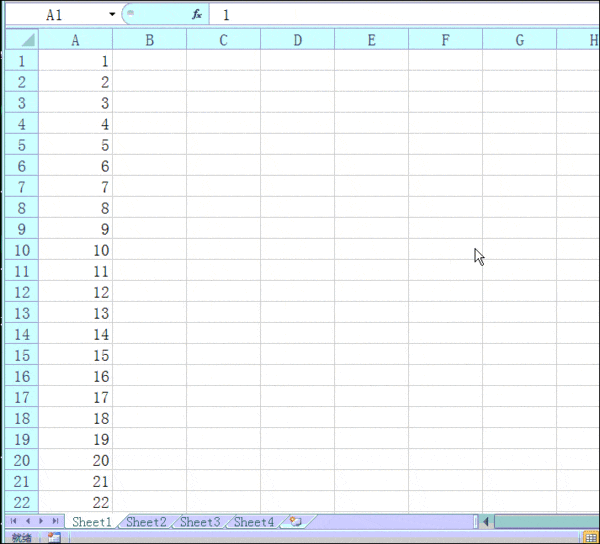
Task: Go to first sheet navigation arrow
Action: pos(13,521)
